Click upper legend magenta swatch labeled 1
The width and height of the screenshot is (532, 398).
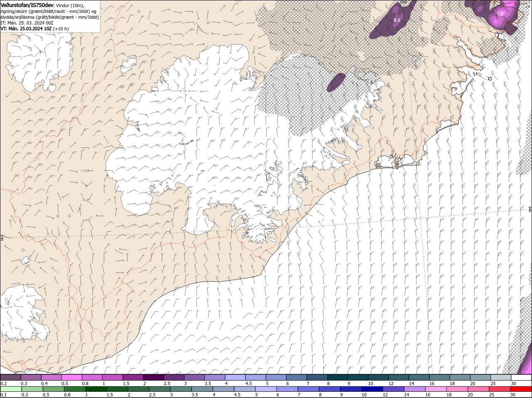(x=113, y=377)
